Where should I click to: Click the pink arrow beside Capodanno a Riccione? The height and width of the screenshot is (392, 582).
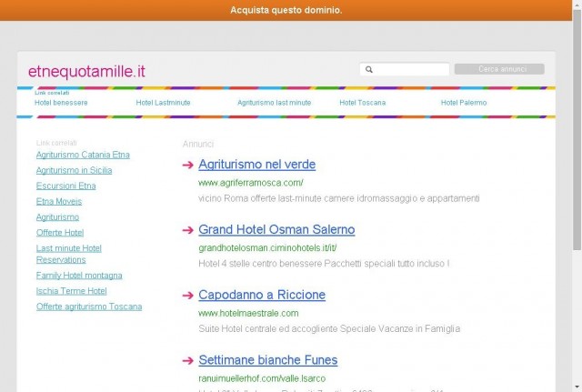tap(188, 296)
